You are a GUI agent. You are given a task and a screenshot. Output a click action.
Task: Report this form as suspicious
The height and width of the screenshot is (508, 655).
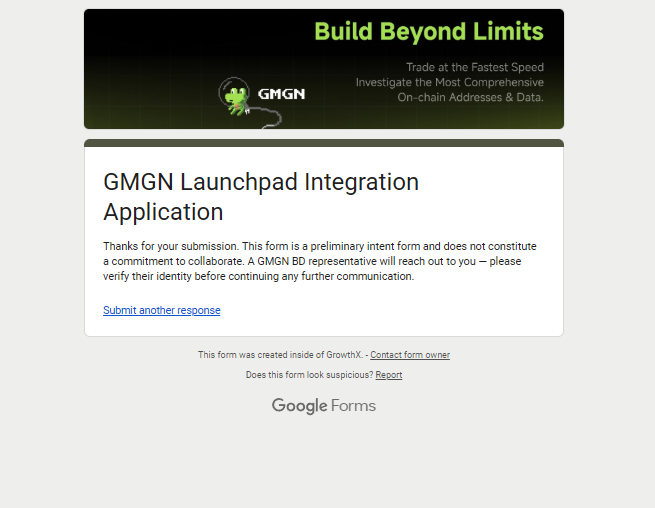click(x=388, y=375)
